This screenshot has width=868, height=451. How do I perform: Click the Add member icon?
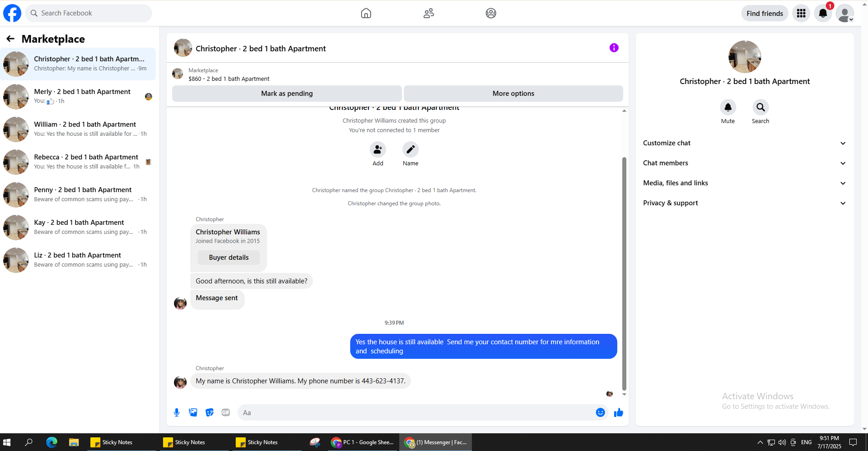(x=378, y=149)
